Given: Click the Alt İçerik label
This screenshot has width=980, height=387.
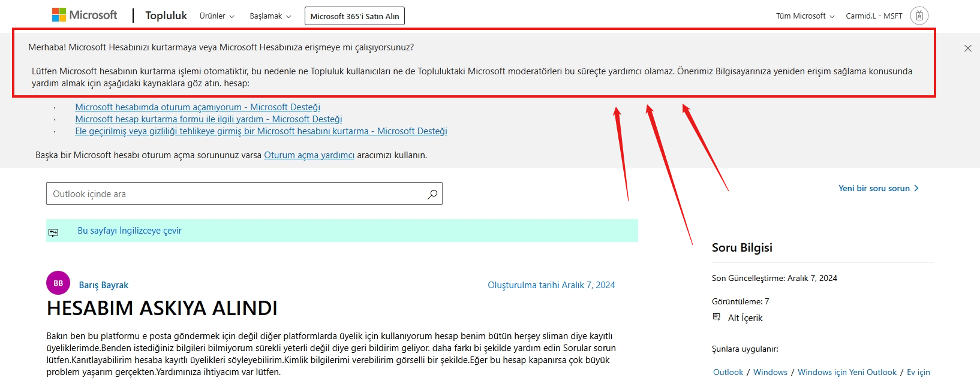Looking at the screenshot, I should (745, 318).
